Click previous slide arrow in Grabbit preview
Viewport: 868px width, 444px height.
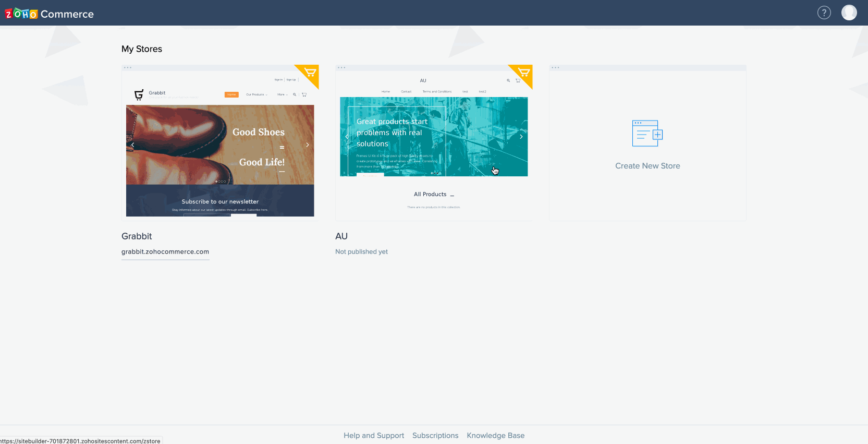point(133,145)
